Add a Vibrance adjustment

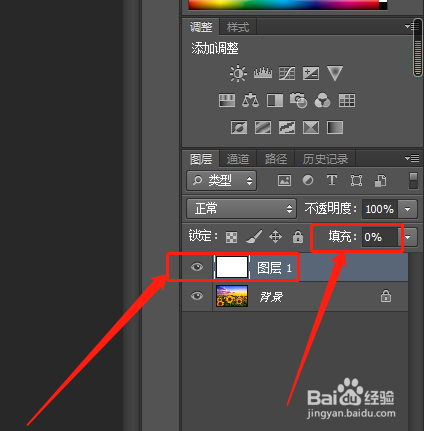(335, 73)
